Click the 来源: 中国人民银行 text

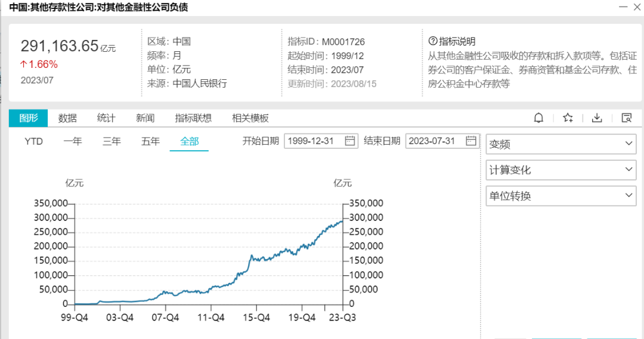[187, 83]
